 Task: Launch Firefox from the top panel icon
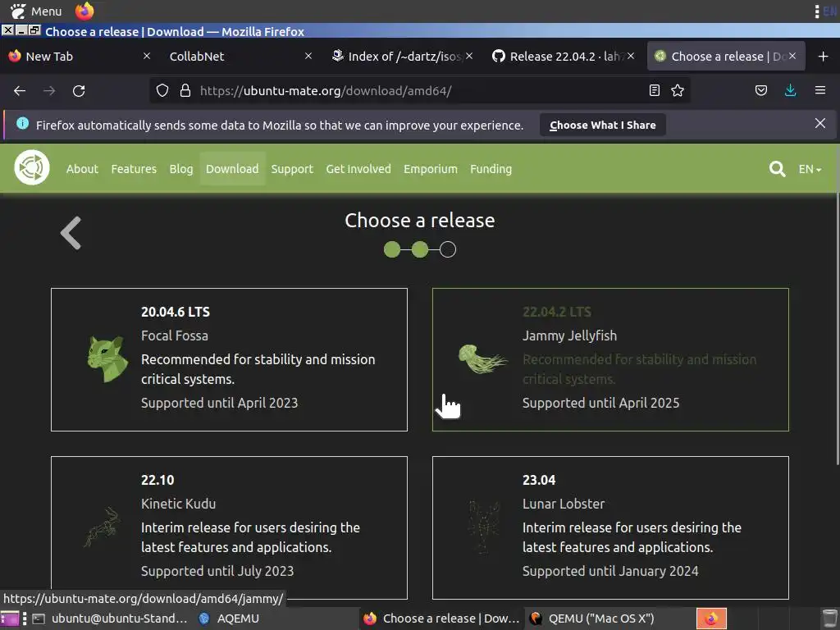pos(84,11)
